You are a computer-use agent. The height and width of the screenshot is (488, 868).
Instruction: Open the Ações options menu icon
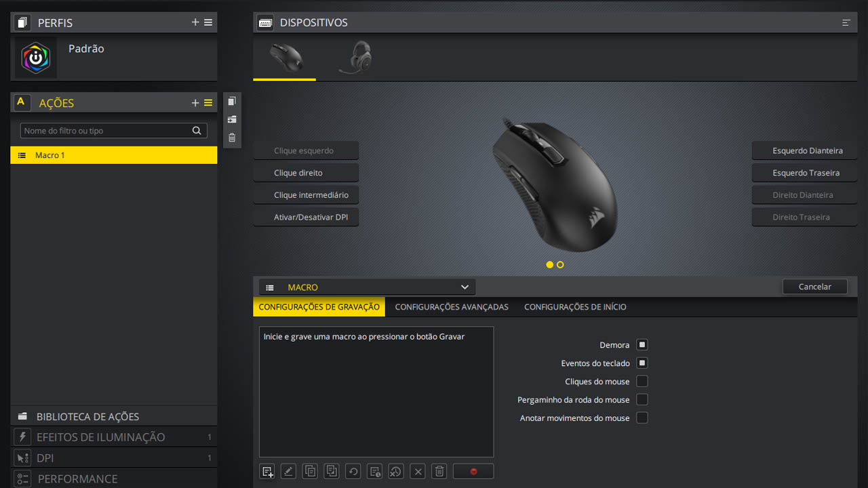208,103
